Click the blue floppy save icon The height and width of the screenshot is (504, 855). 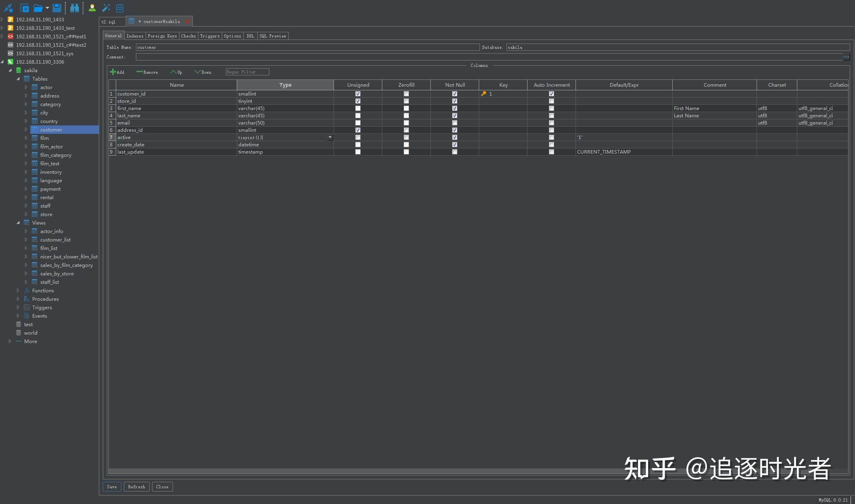pyautogui.click(x=57, y=8)
